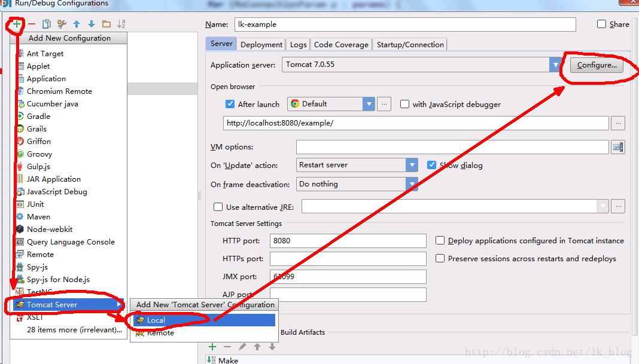
Task: Remove configuration with the minus icon
Action: pos(31,24)
